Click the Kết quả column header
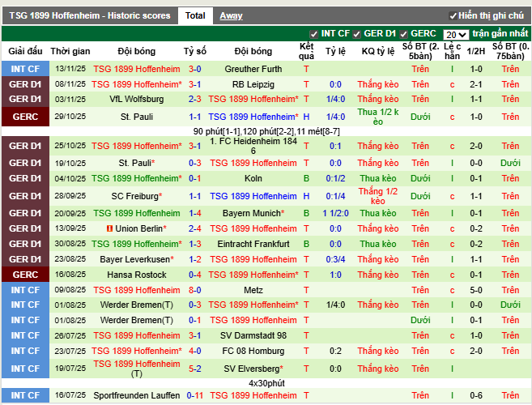This screenshot has height=405, width=532. (306, 51)
